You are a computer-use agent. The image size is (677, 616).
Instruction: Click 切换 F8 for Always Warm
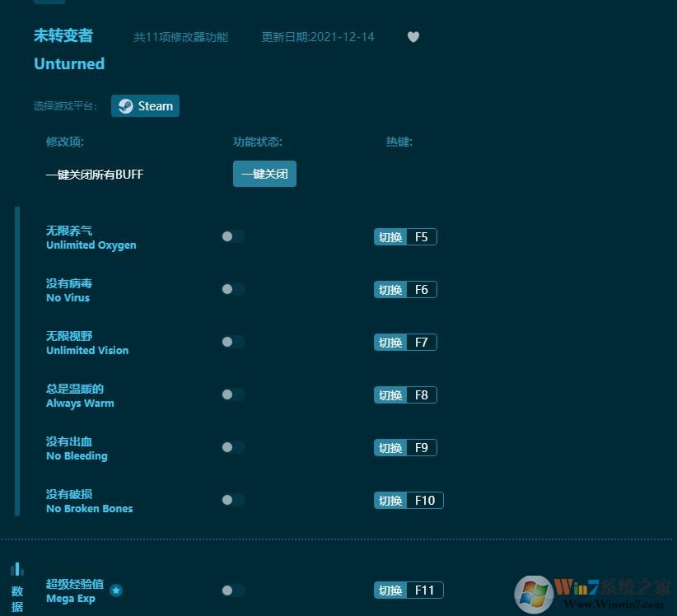[x=404, y=394]
